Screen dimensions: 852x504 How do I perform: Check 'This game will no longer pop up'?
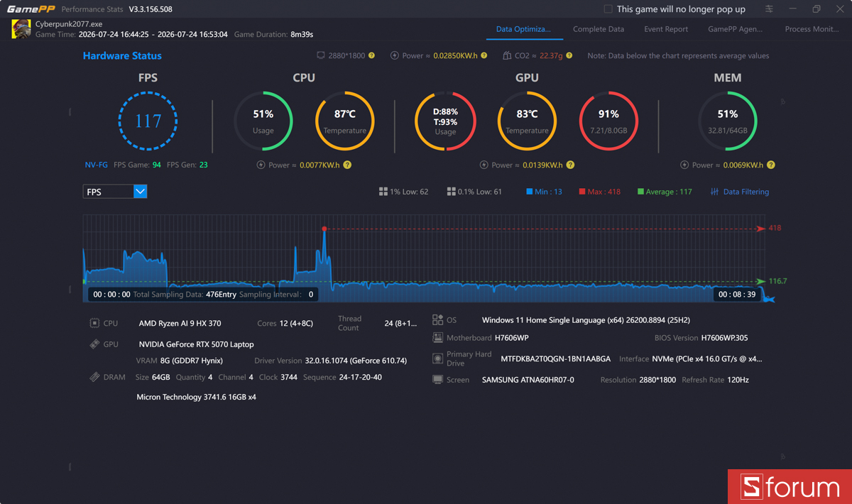pyautogui.click(x=608, y=9)
